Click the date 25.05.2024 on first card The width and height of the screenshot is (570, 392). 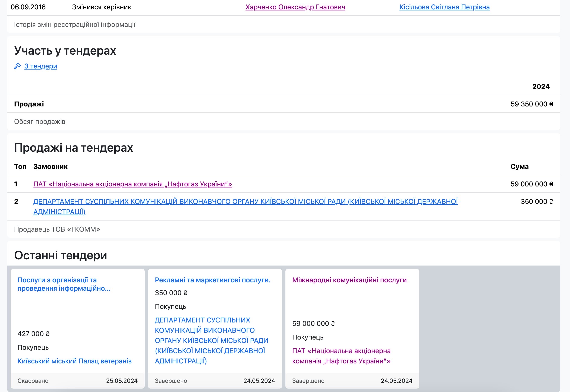coord(122,381)
